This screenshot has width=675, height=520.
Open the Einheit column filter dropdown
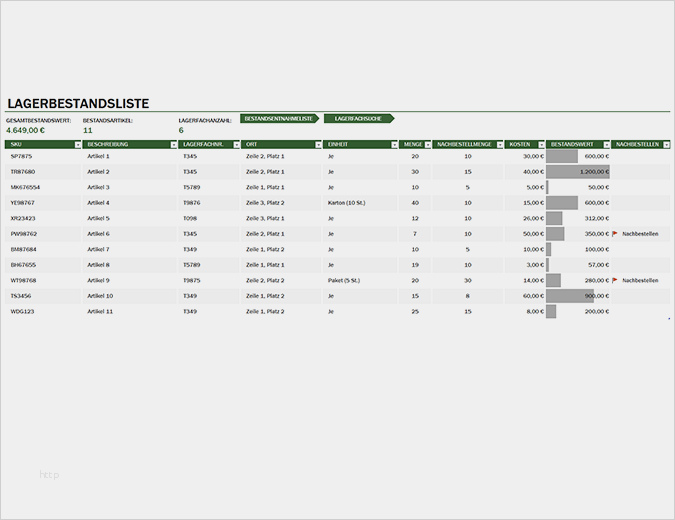(x=394, y=145)
